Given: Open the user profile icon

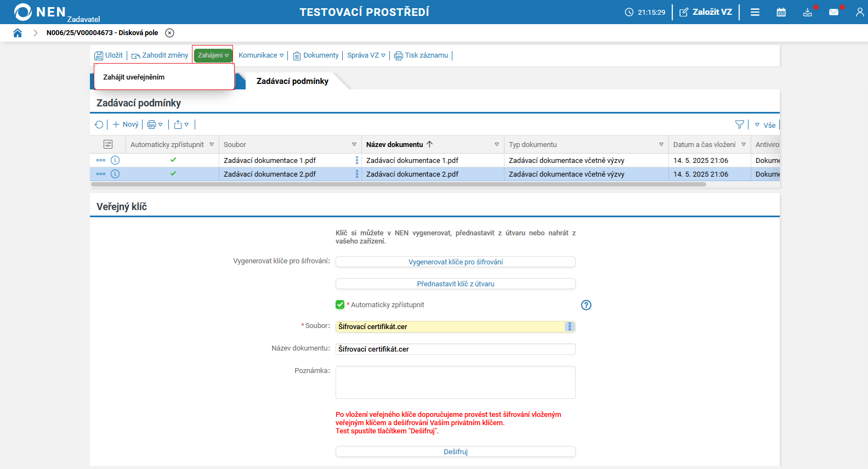Looking at the screenshot, I should click(860, 12).
